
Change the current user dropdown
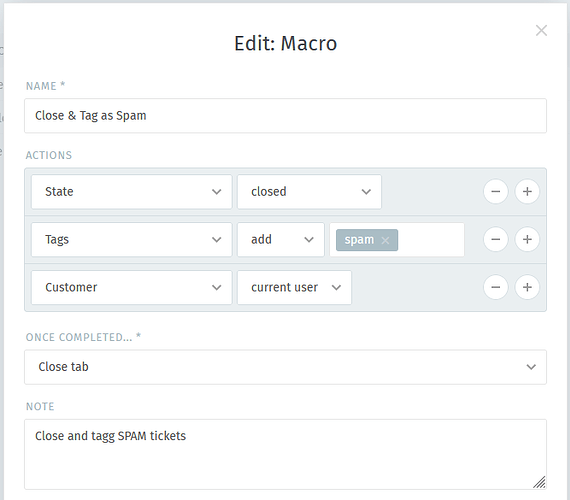tap(294, 287)
